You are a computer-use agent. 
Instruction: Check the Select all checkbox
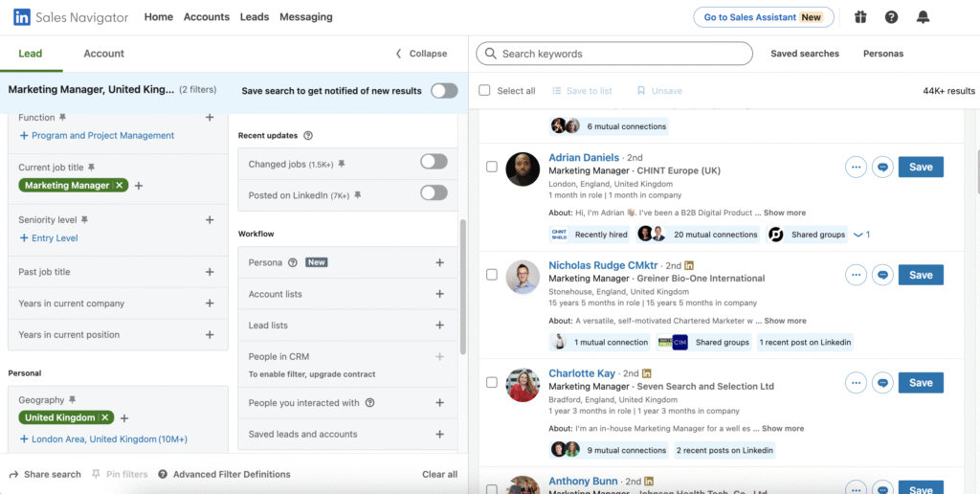(484, 91)
